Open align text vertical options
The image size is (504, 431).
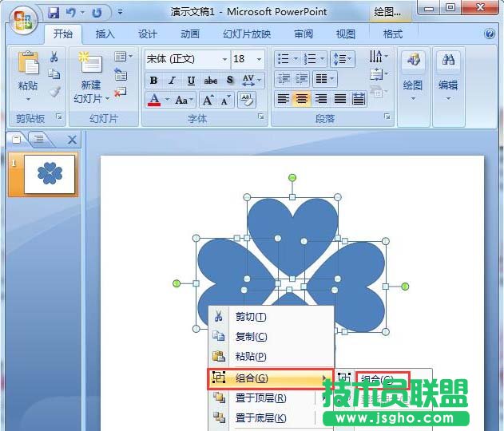click(x=379, y=74)
